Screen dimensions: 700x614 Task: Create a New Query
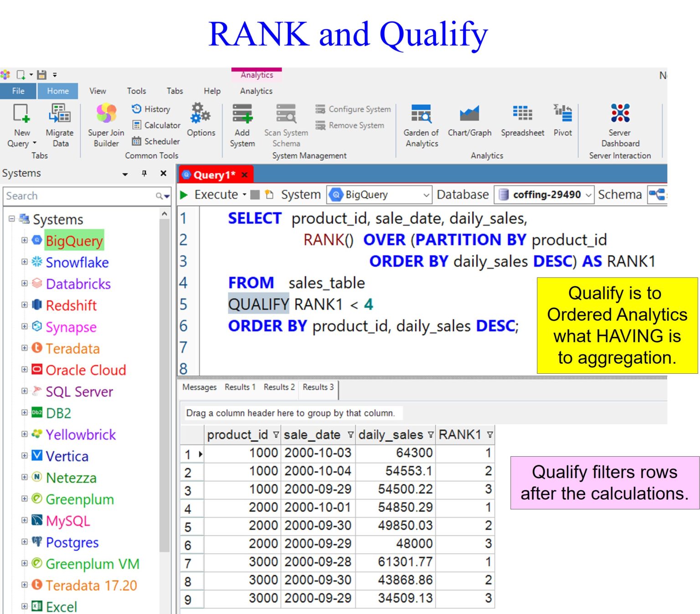coord(21,126)
